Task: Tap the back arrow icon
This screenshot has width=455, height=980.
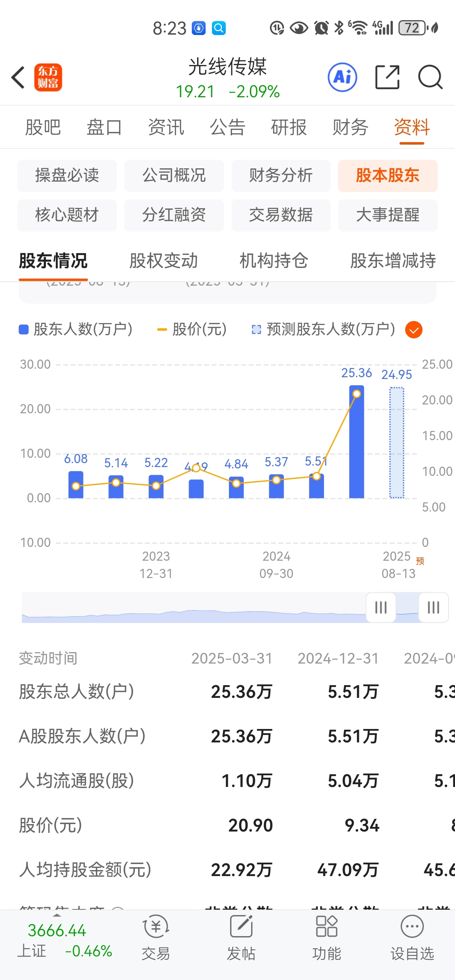Action: click(18, 77)
